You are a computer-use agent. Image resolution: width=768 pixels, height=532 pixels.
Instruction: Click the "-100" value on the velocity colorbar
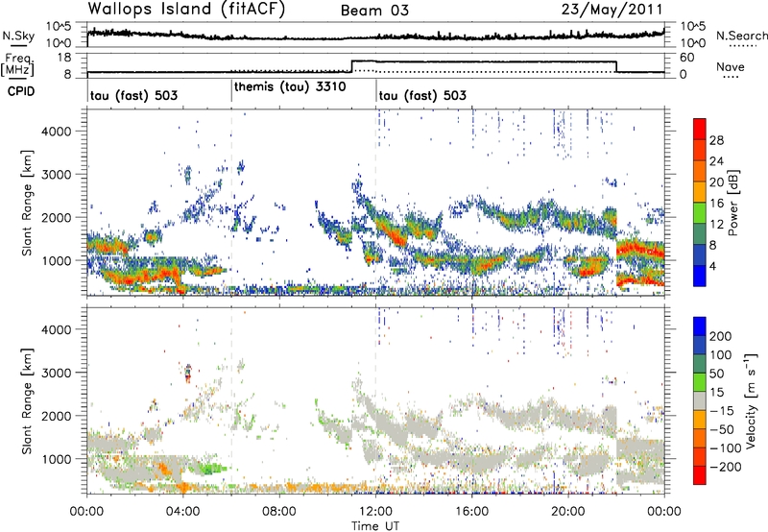(x=726, y=448)
